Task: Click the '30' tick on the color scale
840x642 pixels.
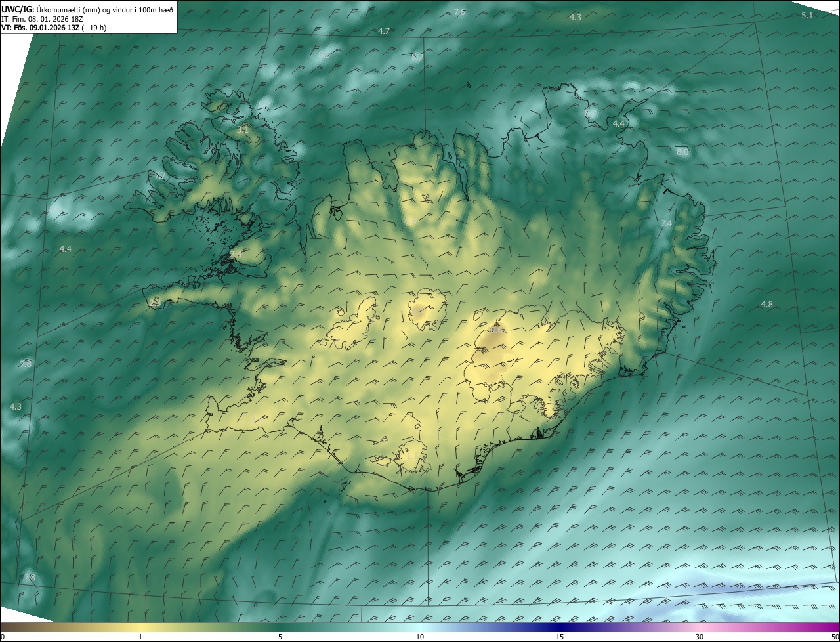Action: point(700,637)
